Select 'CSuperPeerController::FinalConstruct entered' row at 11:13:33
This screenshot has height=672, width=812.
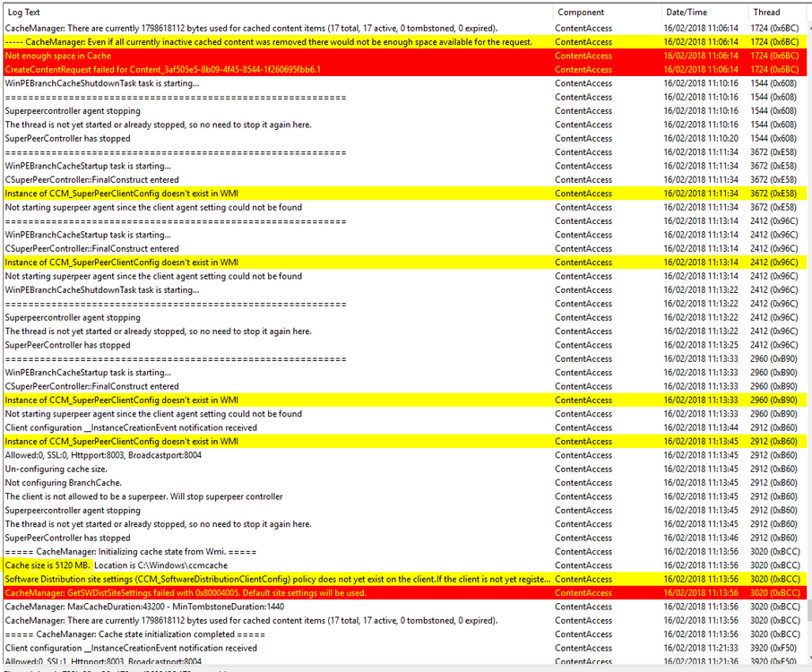click(405, 386)
